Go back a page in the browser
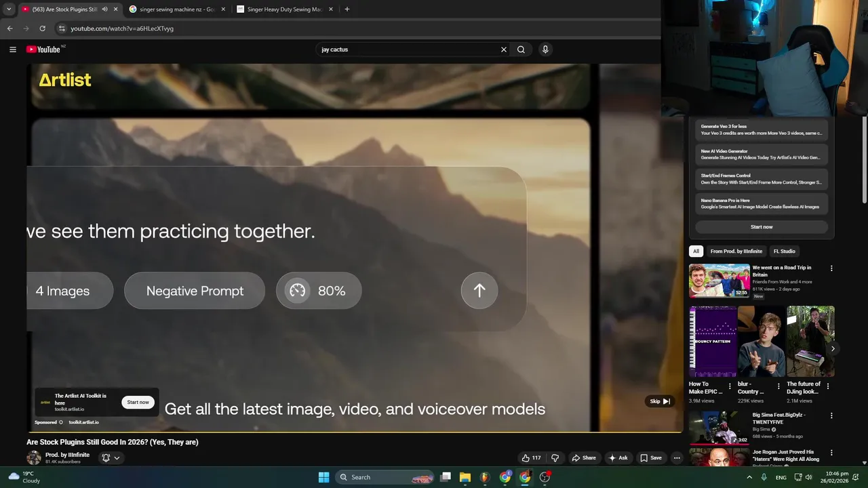Image resolution: width=868 pixels, height=488 pixels. 9,28
